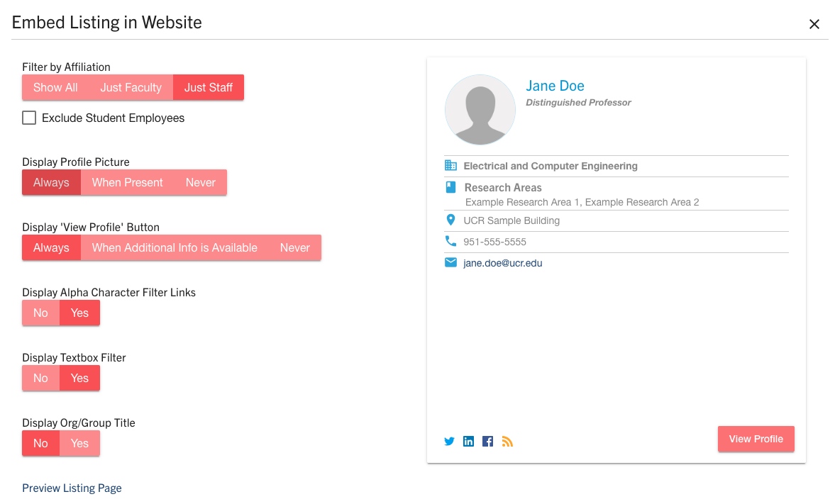Click the phone icon beside 951-555-5555
The width and height of the screenshot is (835, 504).
(450, 242)
